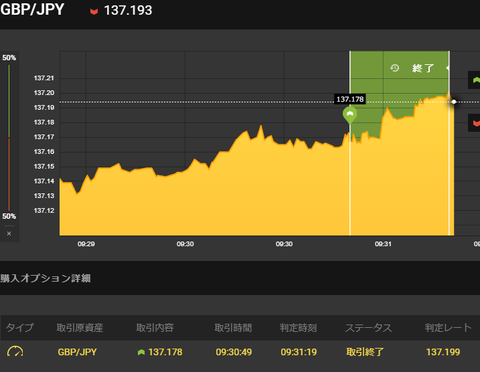This screenshot has height=372, width=480.
Task: Click the 取引原資産 column header
Action: (80, 328)
